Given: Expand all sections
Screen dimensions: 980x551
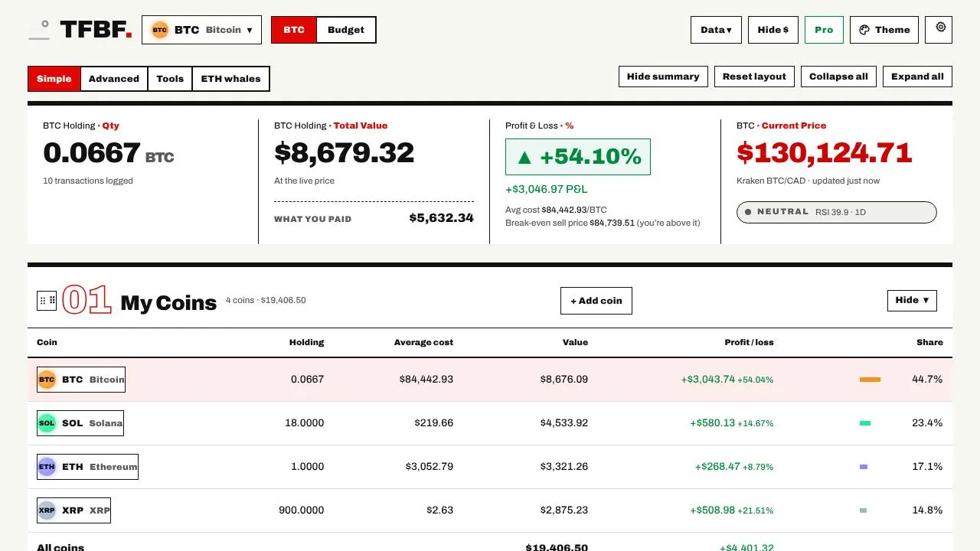Looking at the screenshot, I should (917, 77).
